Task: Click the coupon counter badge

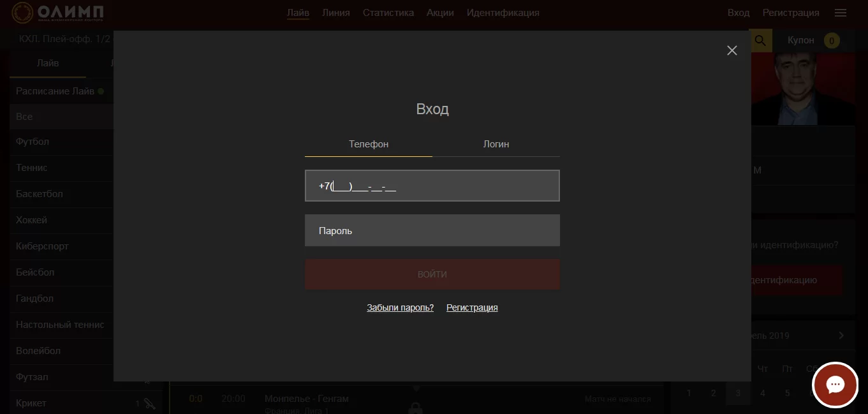Action: (x=831, y=41)
